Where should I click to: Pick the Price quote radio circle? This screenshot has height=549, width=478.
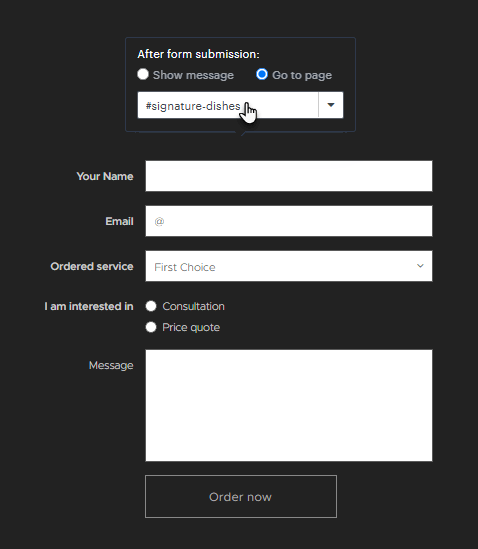coord(151,327)
